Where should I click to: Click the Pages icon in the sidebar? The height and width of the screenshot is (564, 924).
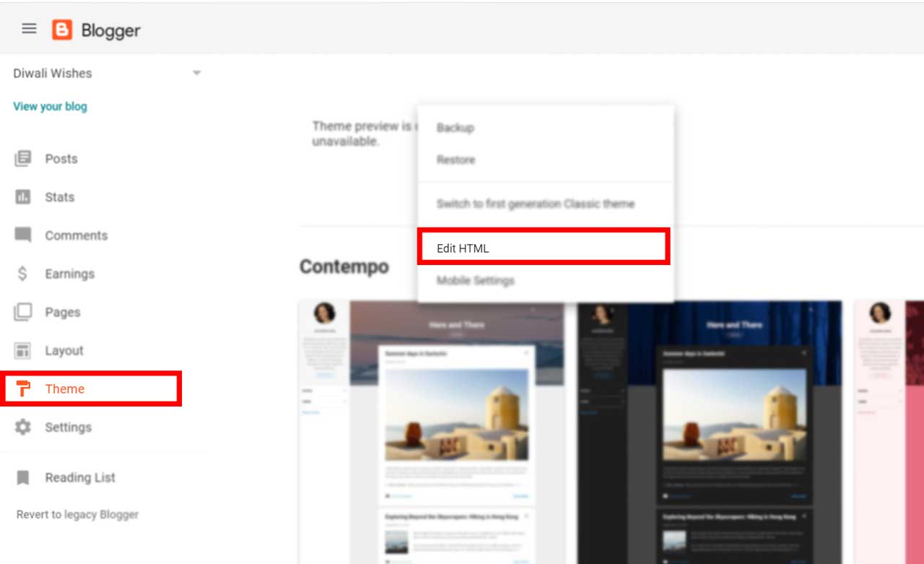[x=23, y=312]
